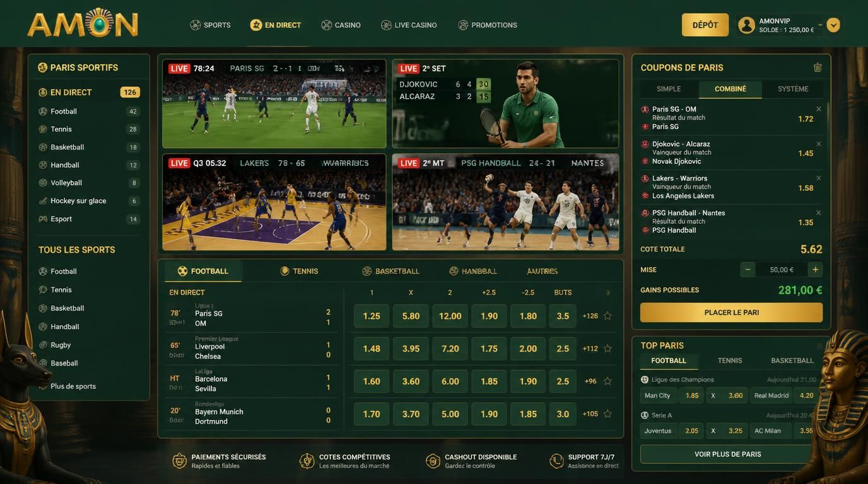Select Hockey sur glace in the sidebar

tap(88, 201)
